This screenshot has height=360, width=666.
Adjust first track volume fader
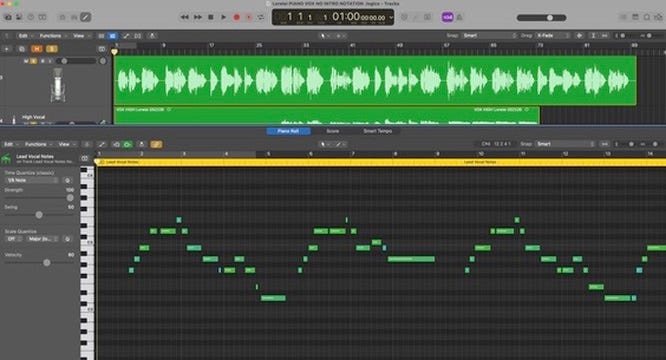(x=76, y=61)
